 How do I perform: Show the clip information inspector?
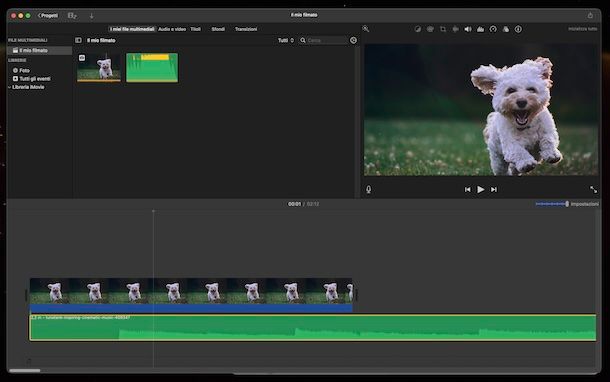tap(518, 29)
